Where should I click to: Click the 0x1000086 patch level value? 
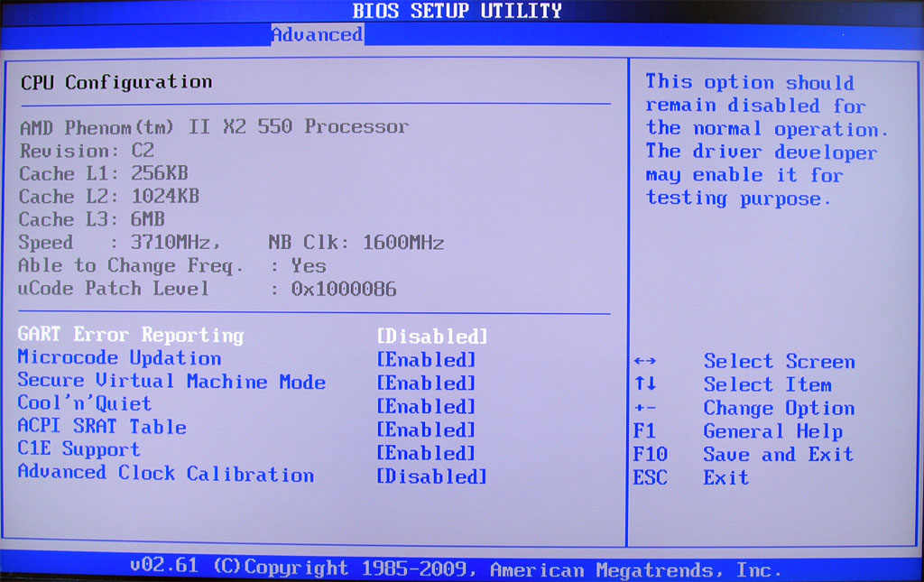pyautogui.click(x=344, y=290)
